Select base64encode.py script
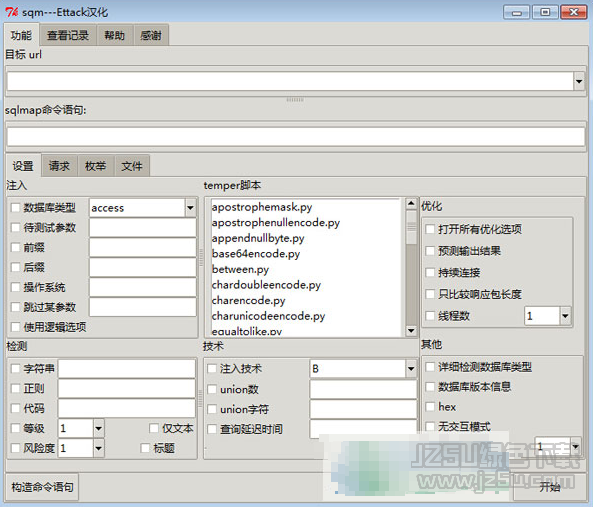593x507 pixels. (x=256, y=254)
